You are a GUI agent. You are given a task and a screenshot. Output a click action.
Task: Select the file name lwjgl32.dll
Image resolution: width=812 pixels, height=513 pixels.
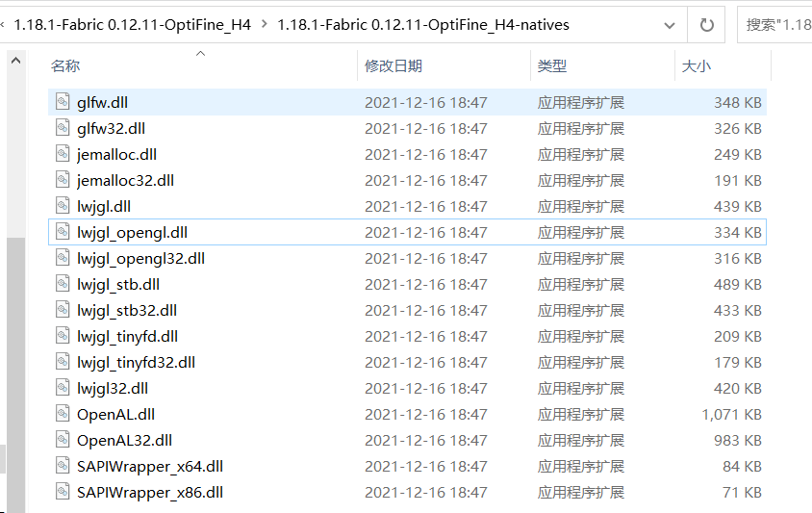click(x=113, y=388)
